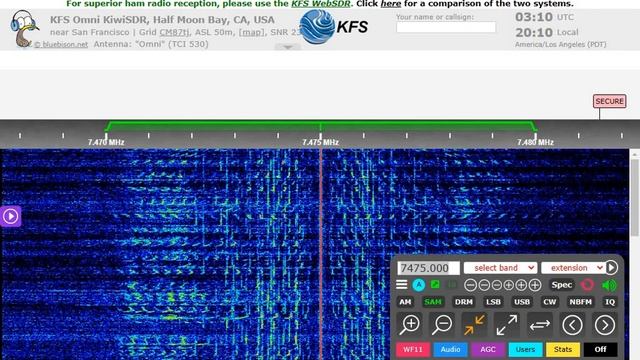The width and height of the screenshot is (640, 360).
Task: Open the [map] link
Action: tap(251, 32)
